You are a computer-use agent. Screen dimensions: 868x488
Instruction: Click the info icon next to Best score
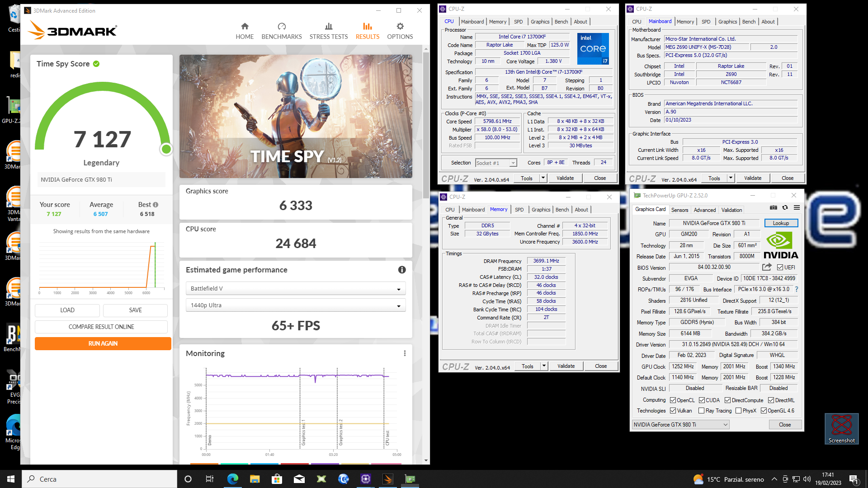(x=156, y=205)
